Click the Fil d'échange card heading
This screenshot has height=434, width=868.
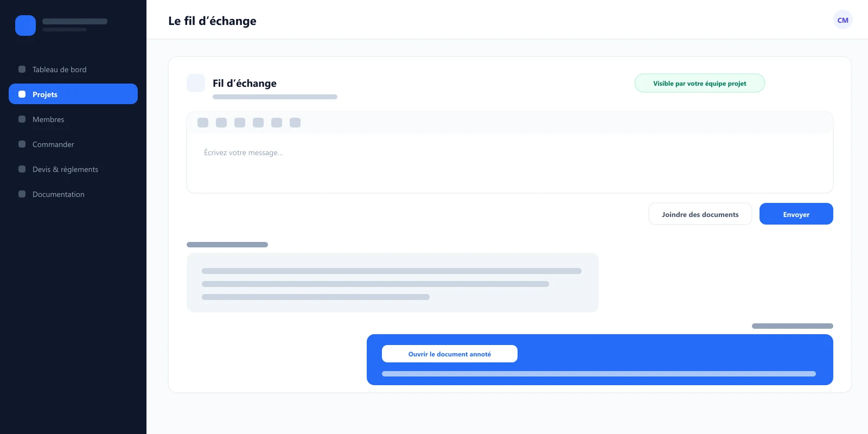pyautogui.click(x=245, y=83)
